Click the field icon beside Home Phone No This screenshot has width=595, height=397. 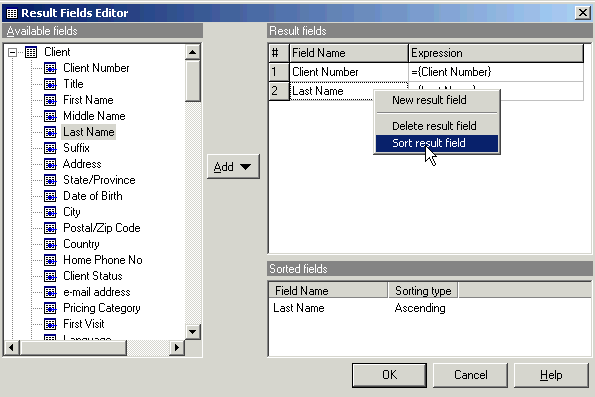[50, 260]
